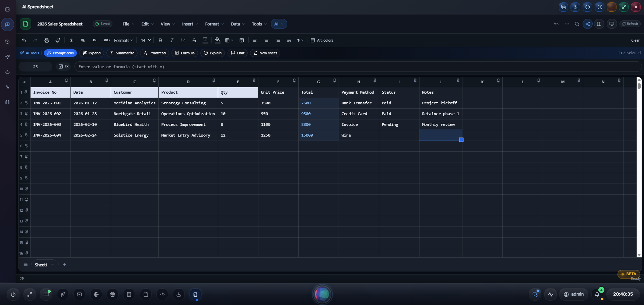Open the Tools menu
This screenshot has width=644, height=305.
(x=259, y=24)
